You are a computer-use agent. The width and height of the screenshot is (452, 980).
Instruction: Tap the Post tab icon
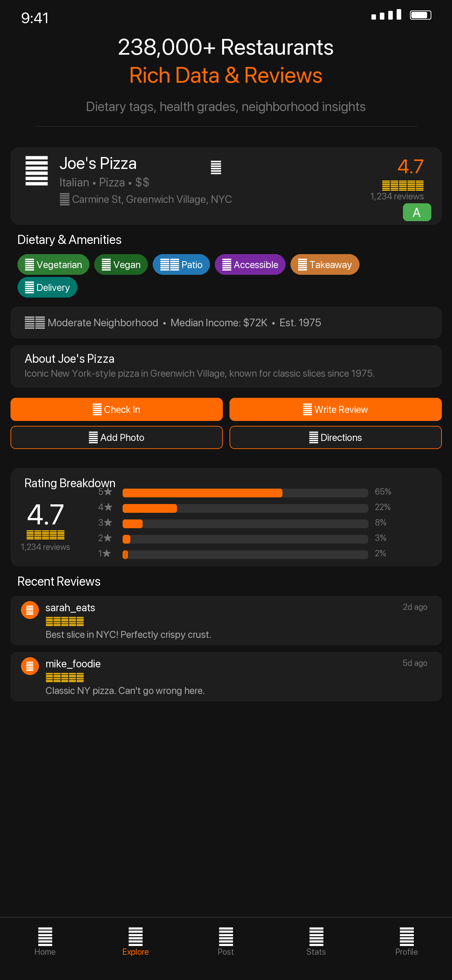pos(226,937)
